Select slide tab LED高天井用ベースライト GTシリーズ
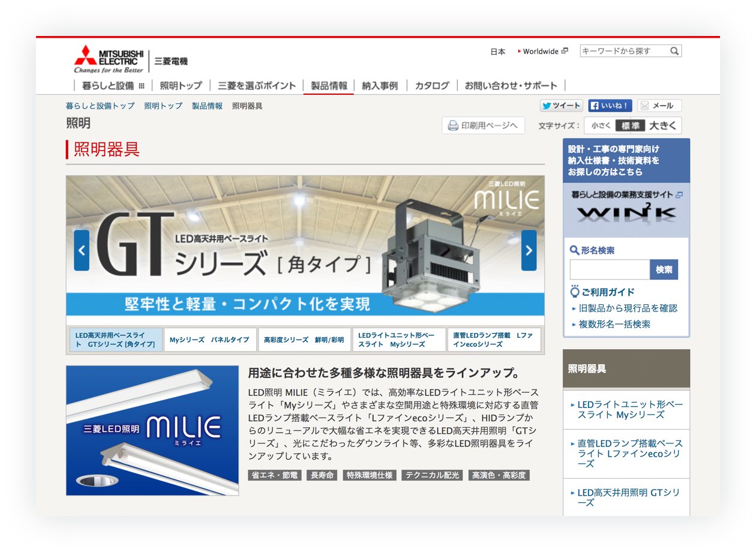The width and height of the screenshot is (756, 552). point(115,340)
